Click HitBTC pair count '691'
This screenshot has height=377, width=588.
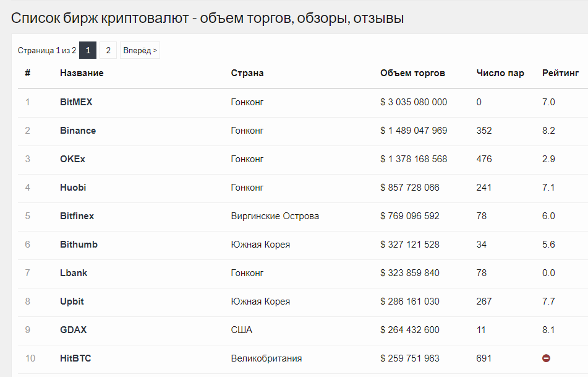tap(484, 358)
